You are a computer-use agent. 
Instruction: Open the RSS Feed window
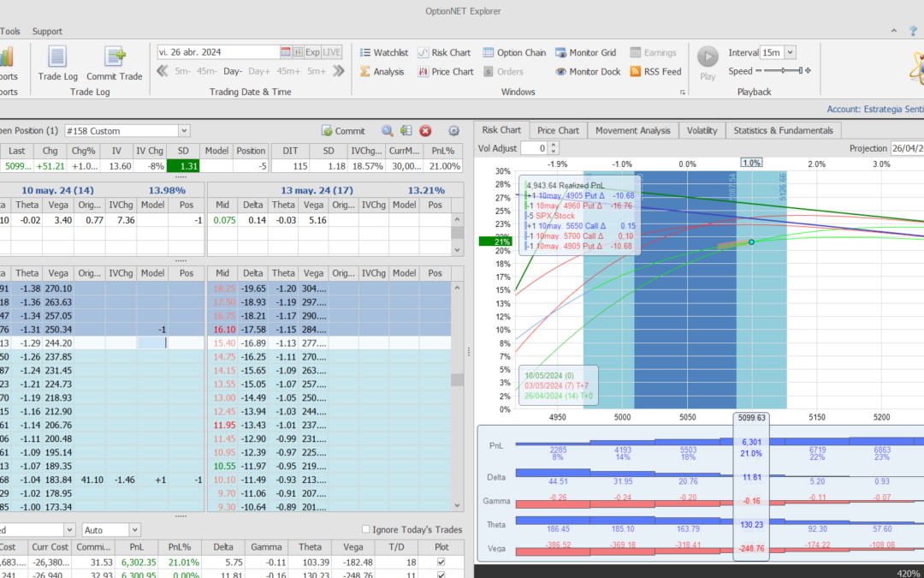(x=655, y=72)
